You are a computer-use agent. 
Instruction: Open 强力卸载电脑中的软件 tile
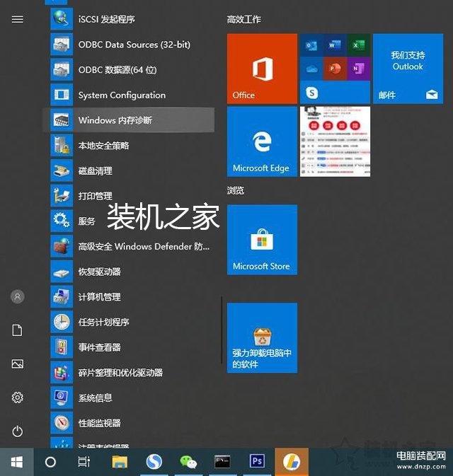(x=262, y=337)
